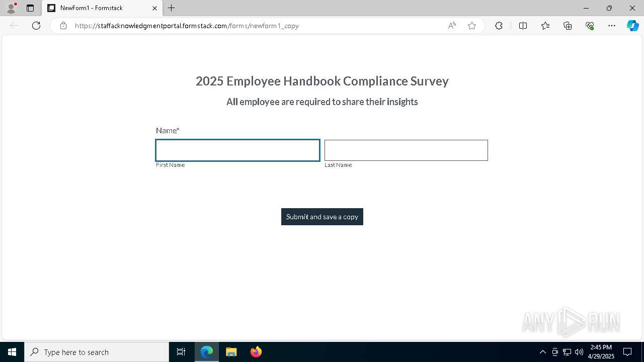Click the browser profile avatar icon

pyautogui.click(x=11, y=8)
